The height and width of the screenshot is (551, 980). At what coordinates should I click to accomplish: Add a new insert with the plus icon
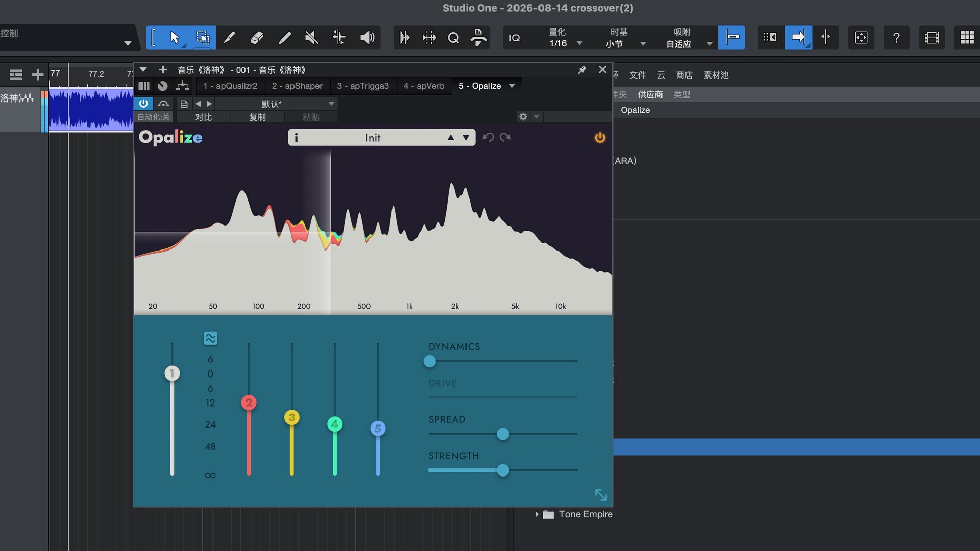click(163, 70)
